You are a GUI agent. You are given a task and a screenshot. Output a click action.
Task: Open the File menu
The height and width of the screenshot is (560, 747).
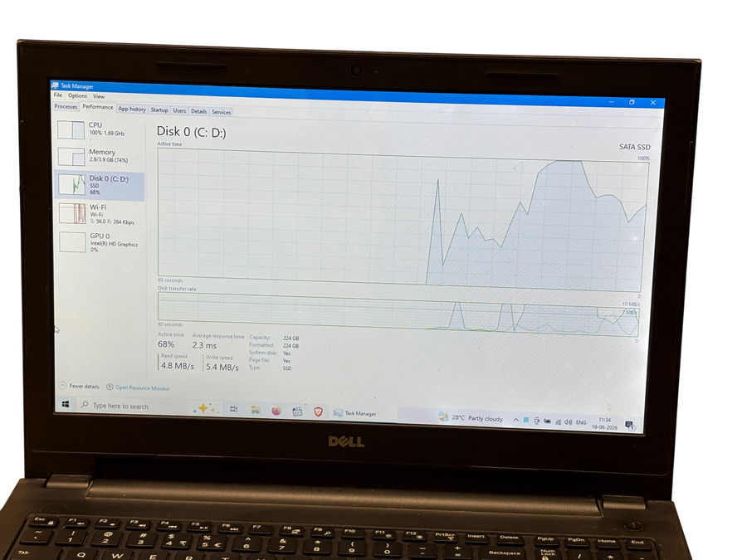pyautogui.click(x=57, y=95)
